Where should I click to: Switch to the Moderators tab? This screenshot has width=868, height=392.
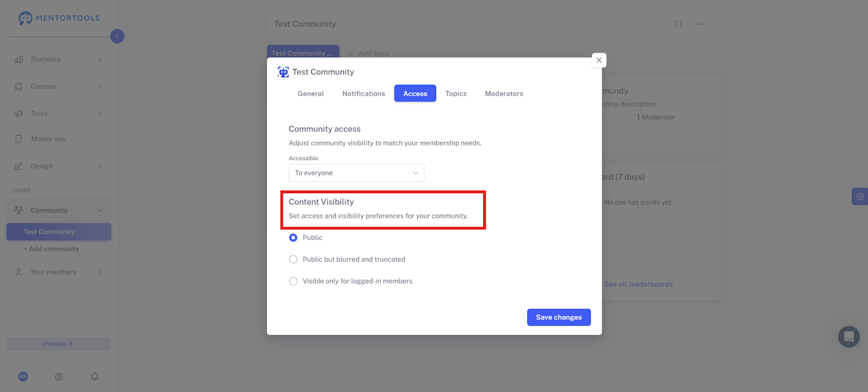click(x=504, y=93)
